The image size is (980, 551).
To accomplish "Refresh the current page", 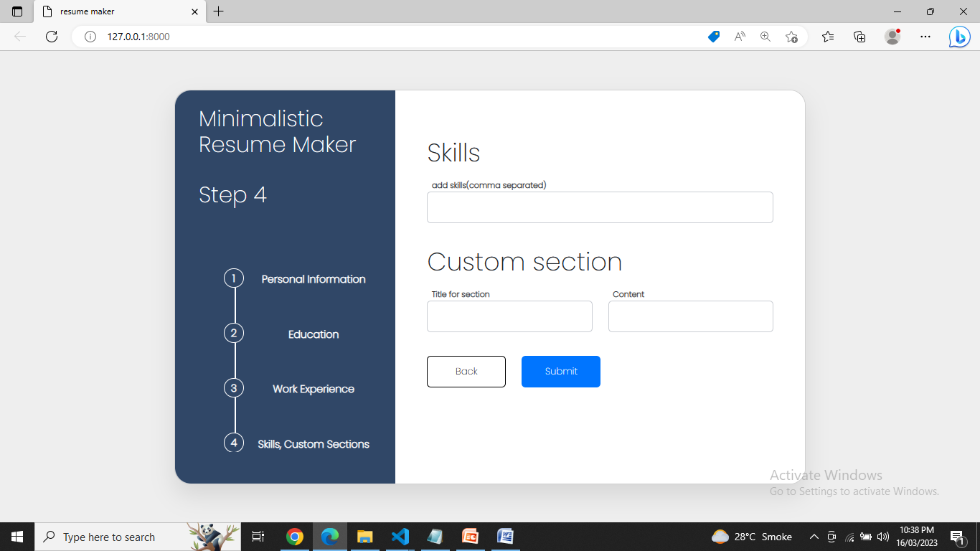I will click(x=51, y=36).
